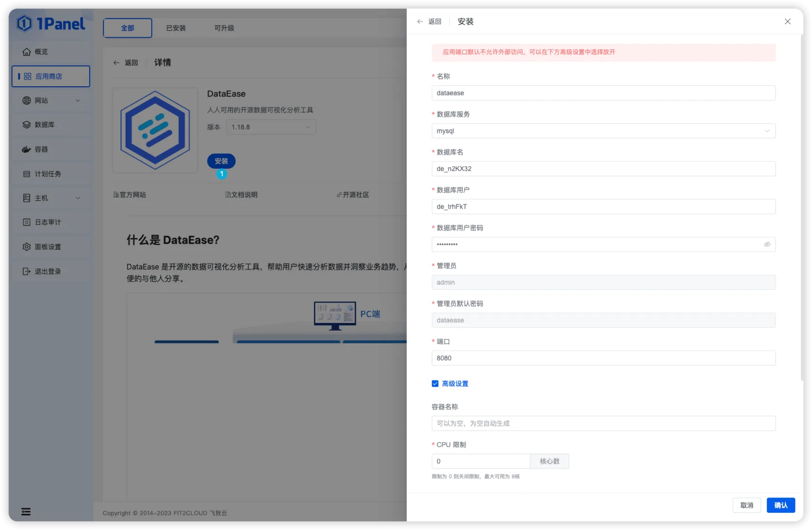The height and width of the screenshot is (530, 812).
Task: Go back from the 详情 details page
Action: click(x=126, y=63)
